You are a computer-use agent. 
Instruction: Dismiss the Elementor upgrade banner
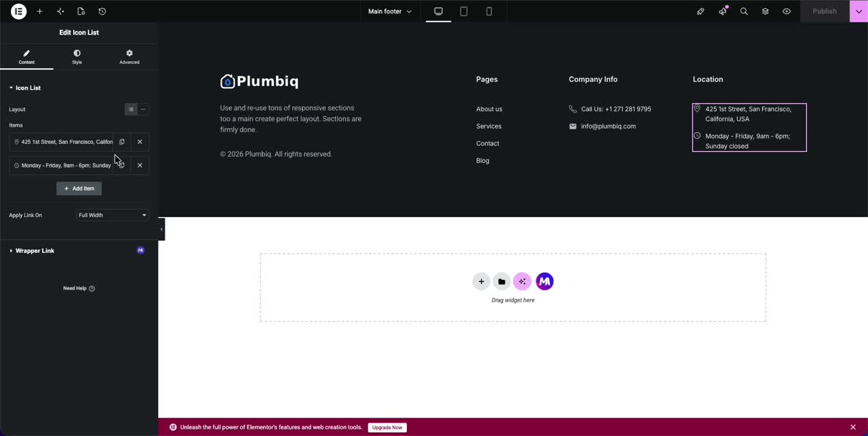853,427
